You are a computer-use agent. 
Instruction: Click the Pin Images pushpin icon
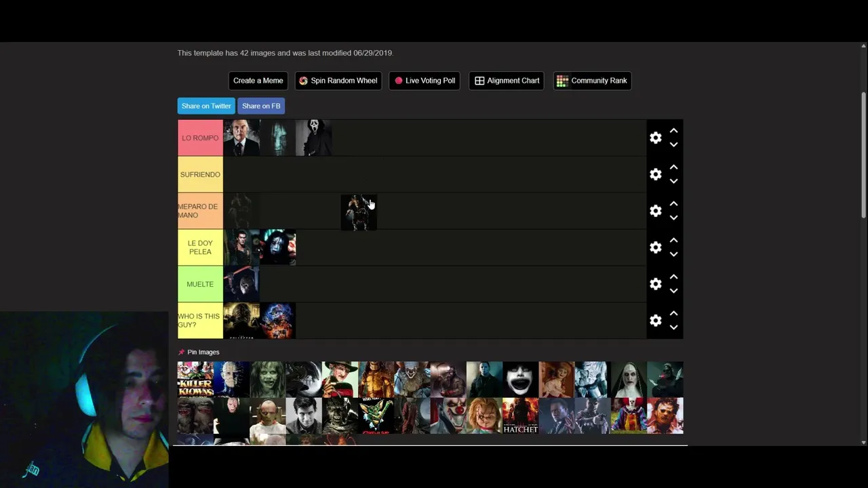click(x=181, y=352)
